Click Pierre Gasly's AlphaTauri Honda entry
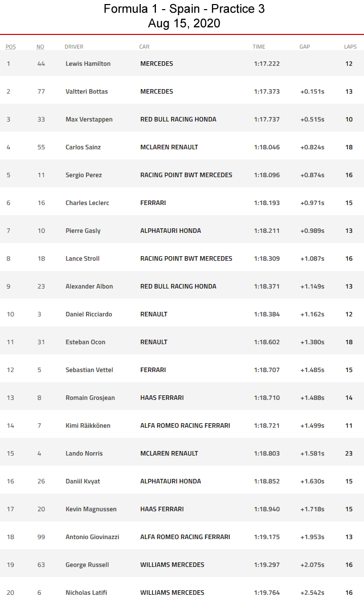Screen dimensions: 364x613 click(x=171, y=231)
